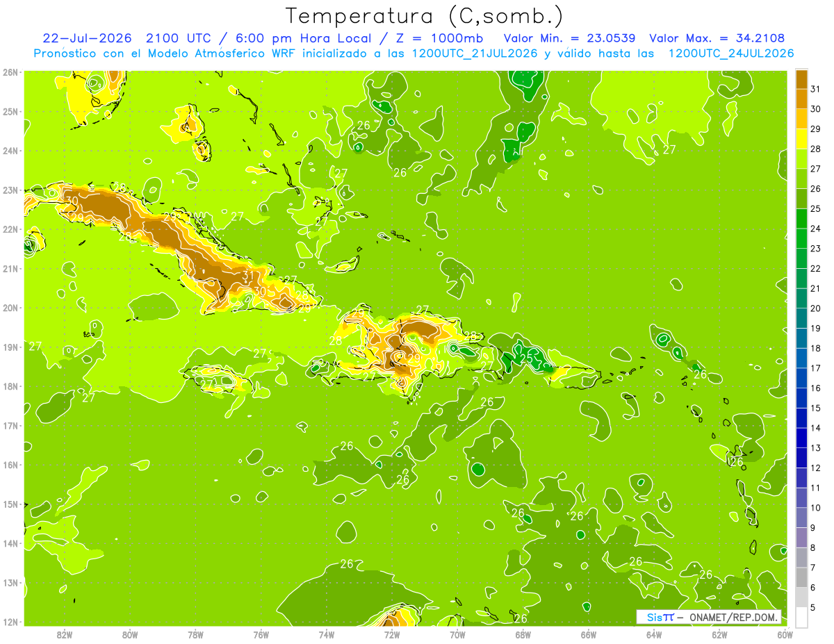834x644 pixels.
Task: Click the title "Temperatura (C,somb.)"
Action: pyautogui.click(x=425, y=16)
